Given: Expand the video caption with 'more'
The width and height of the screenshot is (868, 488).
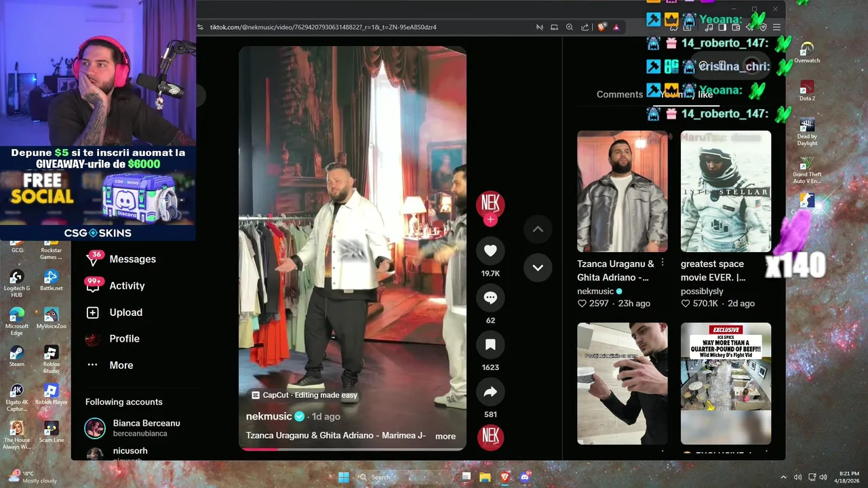Looking at the screenshot, I should pos(446,436).
